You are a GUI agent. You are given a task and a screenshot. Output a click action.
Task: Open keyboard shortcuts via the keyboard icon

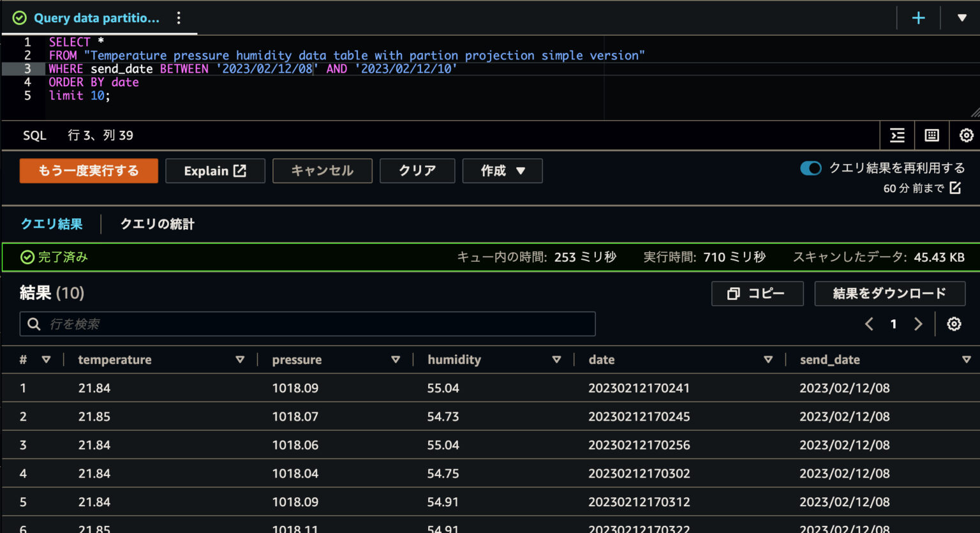coord(932,135)
